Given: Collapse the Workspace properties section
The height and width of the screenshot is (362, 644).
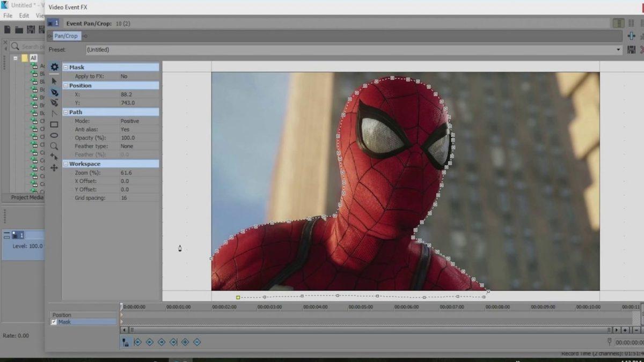Looking at the screenshot, I should point(65,164).
